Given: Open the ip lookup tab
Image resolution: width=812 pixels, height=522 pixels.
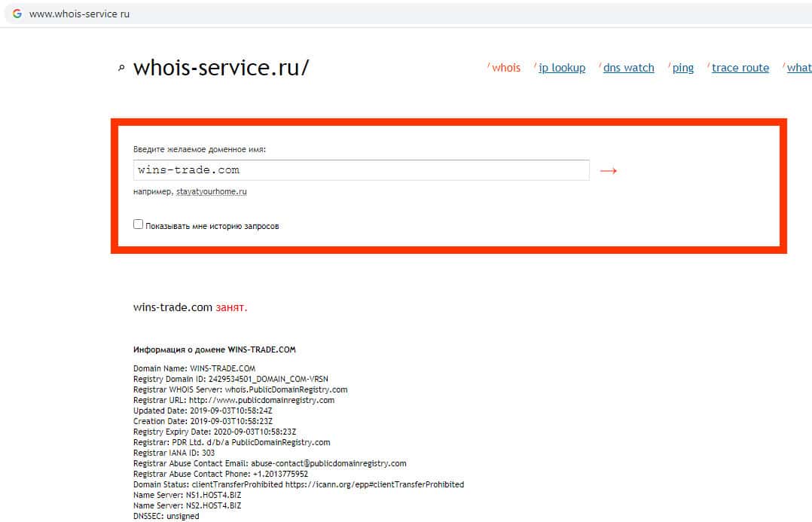Looking at the screenshot, I should pyautogui.click(x=562, y=68).
